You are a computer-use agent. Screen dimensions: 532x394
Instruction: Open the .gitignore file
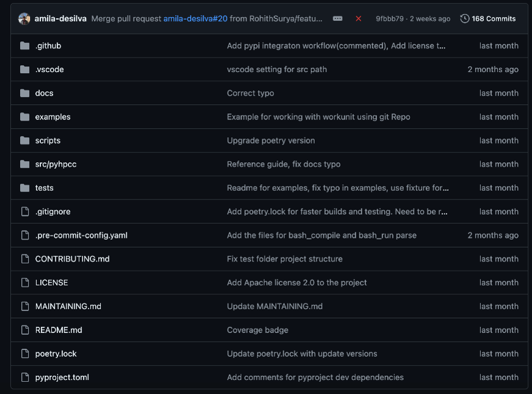coord(53,212)
